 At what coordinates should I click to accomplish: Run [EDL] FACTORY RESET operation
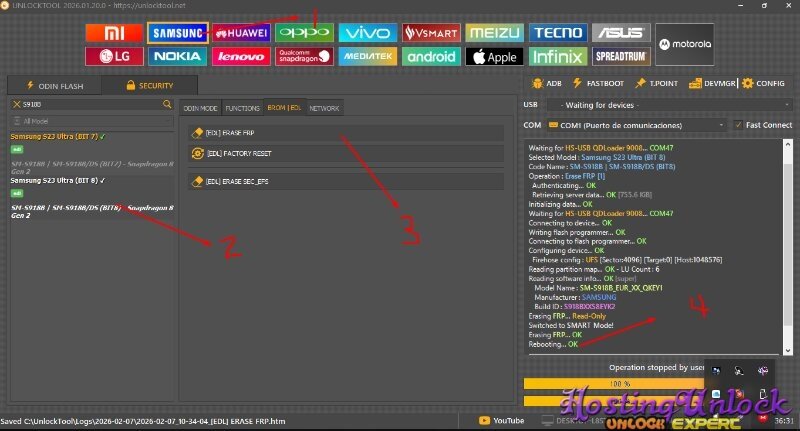click(x=346, y=153)
